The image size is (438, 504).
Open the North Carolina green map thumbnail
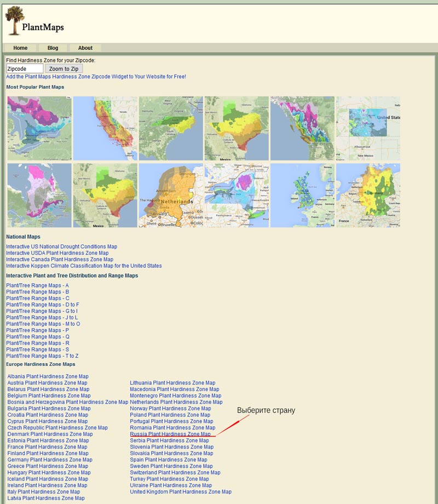tap(171, 128)
